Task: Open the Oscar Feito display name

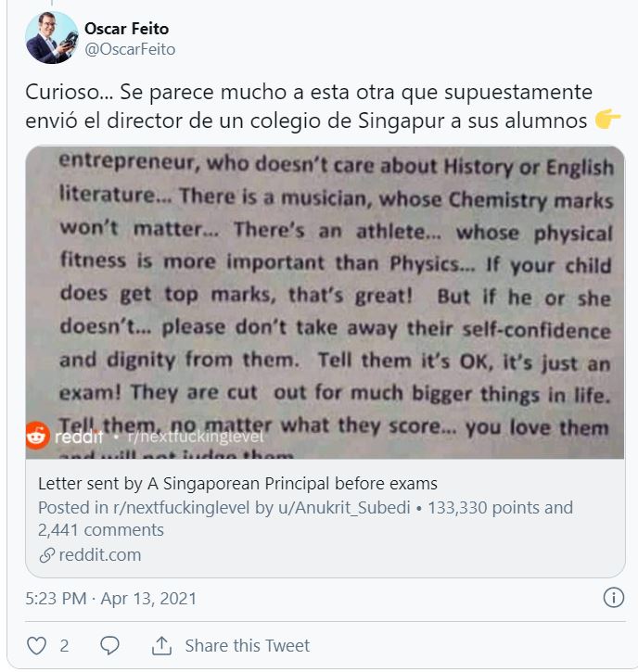Action: tap(127, 29)
